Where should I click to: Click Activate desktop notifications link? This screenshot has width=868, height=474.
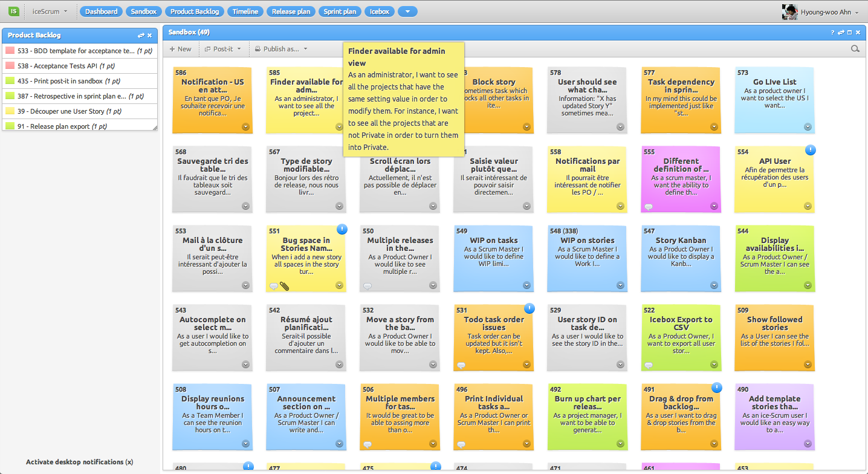(80, 462)
